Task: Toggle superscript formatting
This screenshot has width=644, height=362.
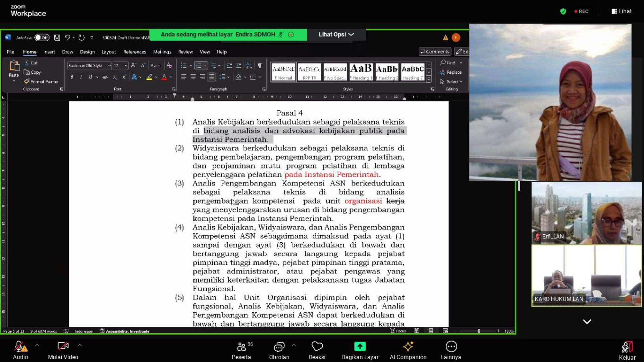Action: [x=124, y=77]
